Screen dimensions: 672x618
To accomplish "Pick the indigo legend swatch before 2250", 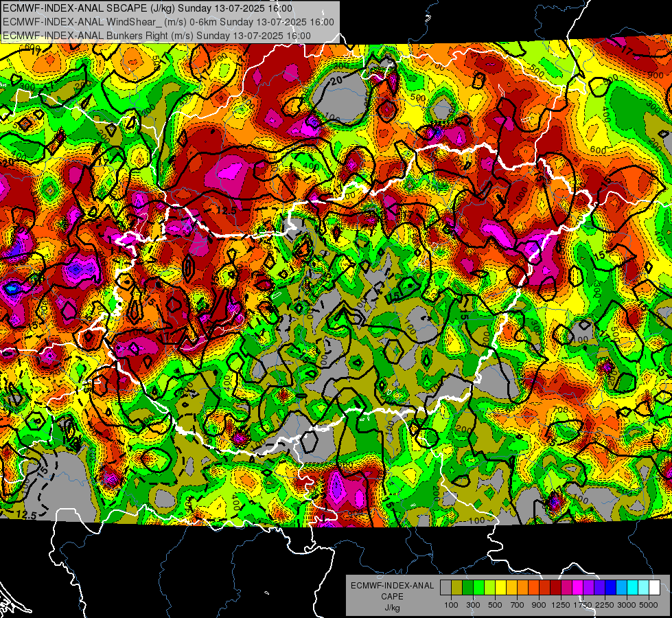I will click(599, 587).
